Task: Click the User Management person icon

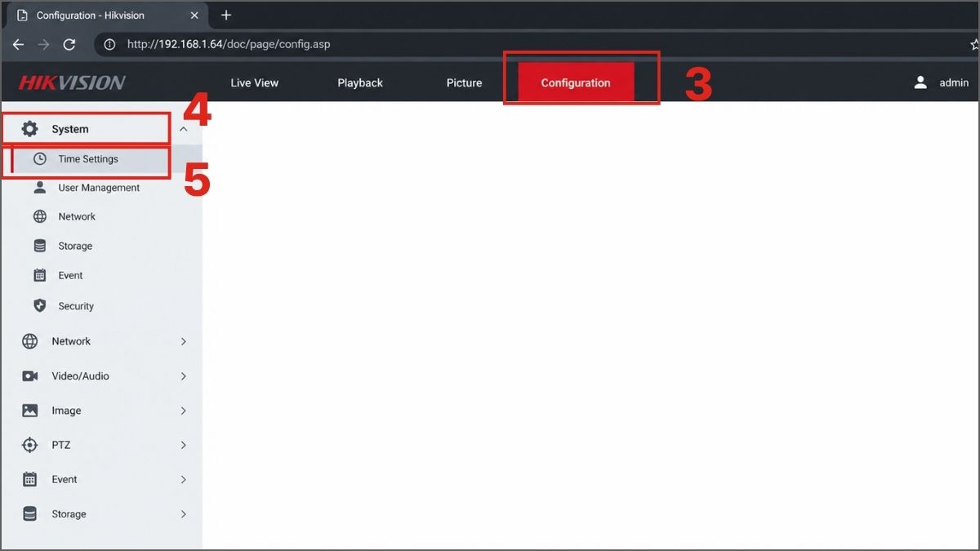Action: pyautogui.click(x=40, y=188)
